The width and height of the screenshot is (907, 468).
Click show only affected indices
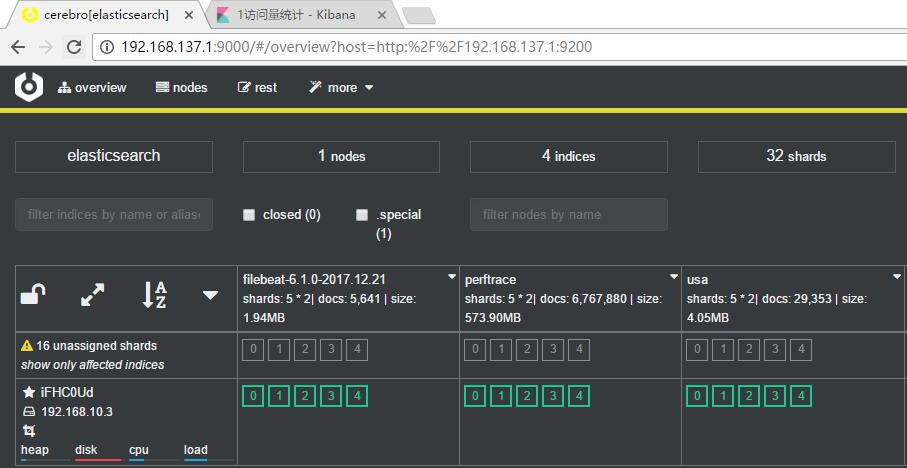pyautogui.click(x=93, y=365)
